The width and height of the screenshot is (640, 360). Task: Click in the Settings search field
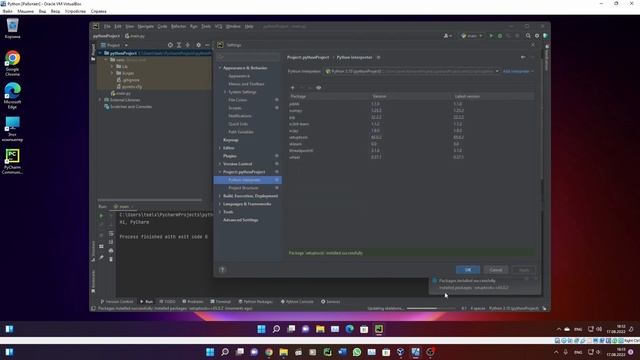(248, 57)
